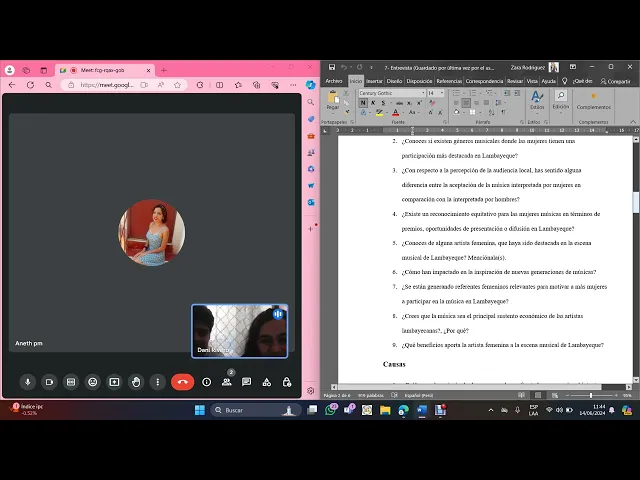
Task: Click Qué desea tell-me box
Action: 582,81
